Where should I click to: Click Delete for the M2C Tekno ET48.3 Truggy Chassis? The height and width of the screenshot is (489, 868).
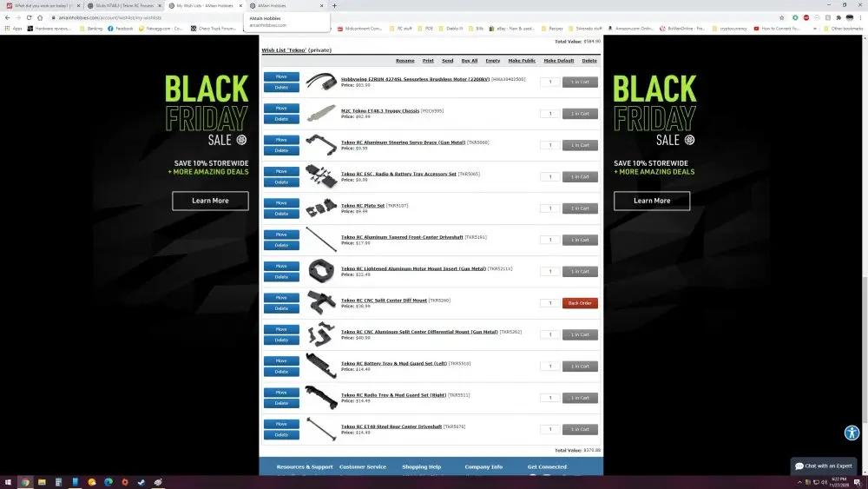coord(281,119)
